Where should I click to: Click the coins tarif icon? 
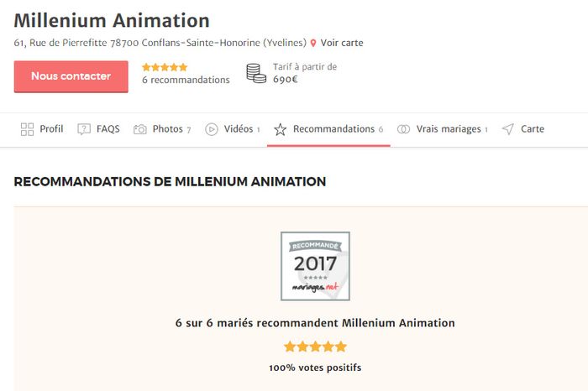coord(256,74)
